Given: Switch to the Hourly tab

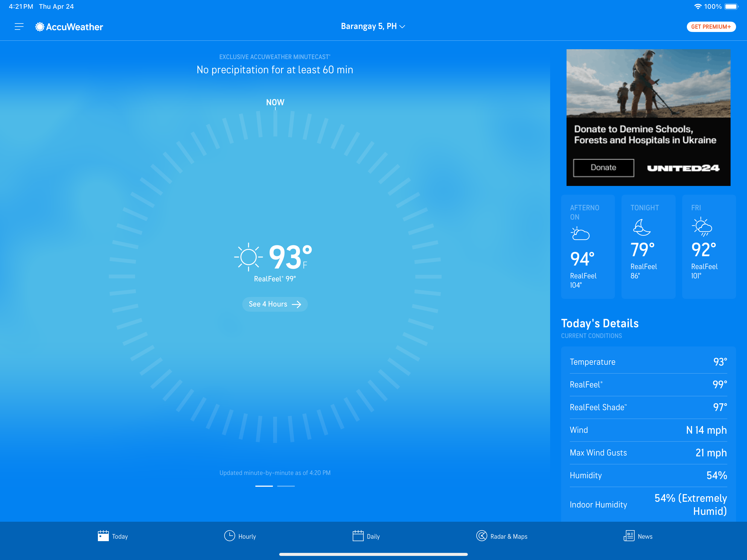Looking at the screenshot, I should [240, 536].
